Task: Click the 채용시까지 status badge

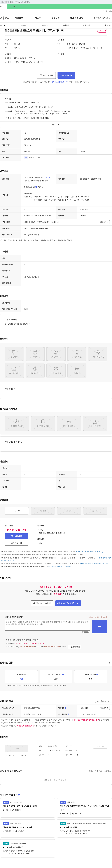Action: pos(102,31)
